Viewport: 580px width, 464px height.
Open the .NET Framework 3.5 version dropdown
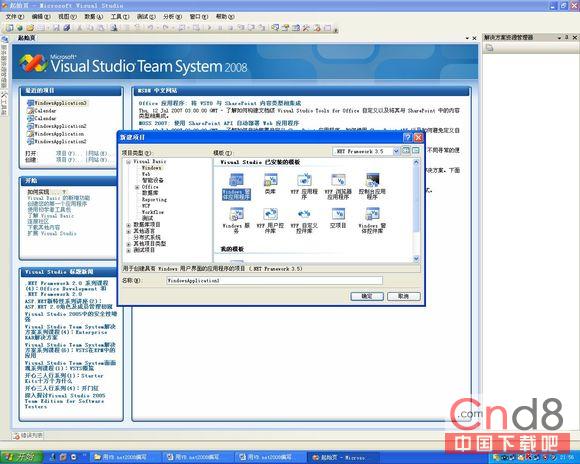click(x=396, y=151)
